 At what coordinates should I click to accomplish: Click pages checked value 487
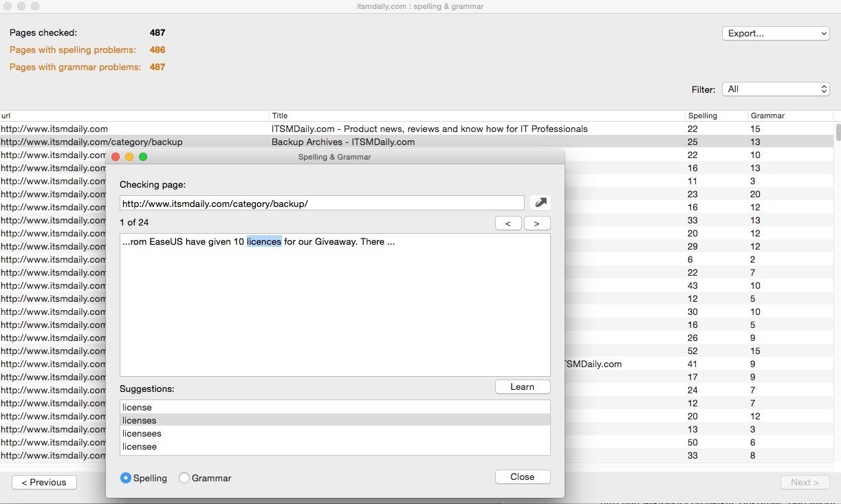(157, 32)
